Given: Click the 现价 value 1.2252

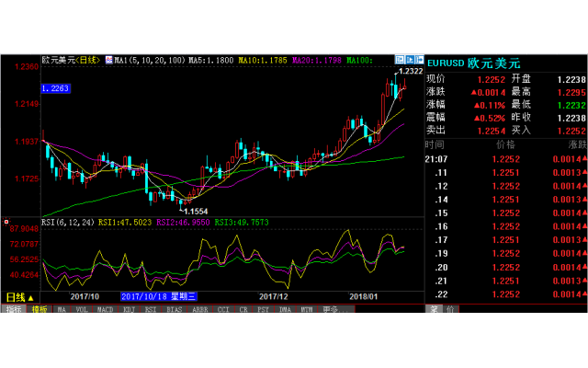Looking at the screenshot, I should point(492,80).
